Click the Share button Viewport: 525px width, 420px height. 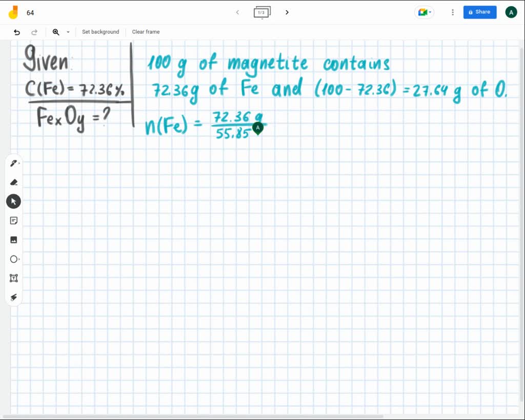[480, 12]
